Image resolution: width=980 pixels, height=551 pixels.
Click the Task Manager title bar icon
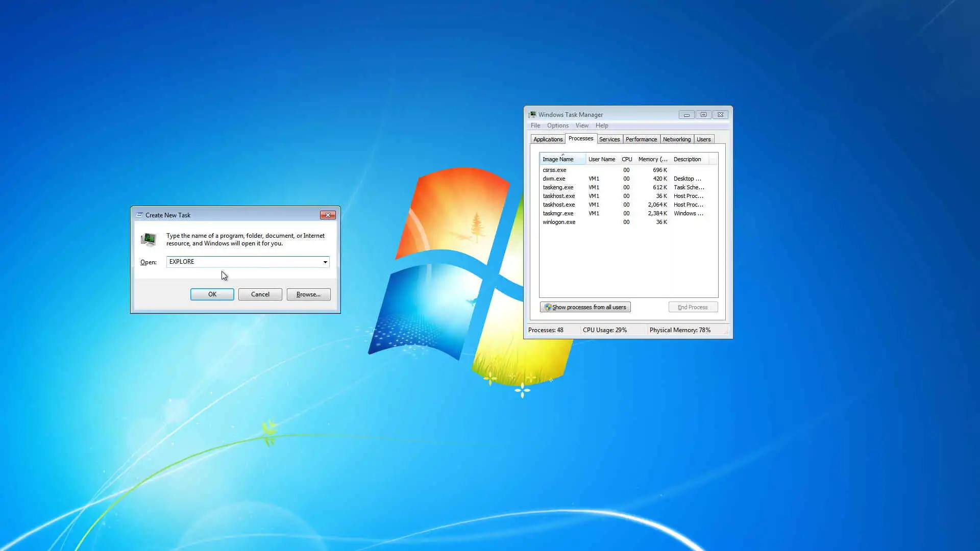(532, 114)
